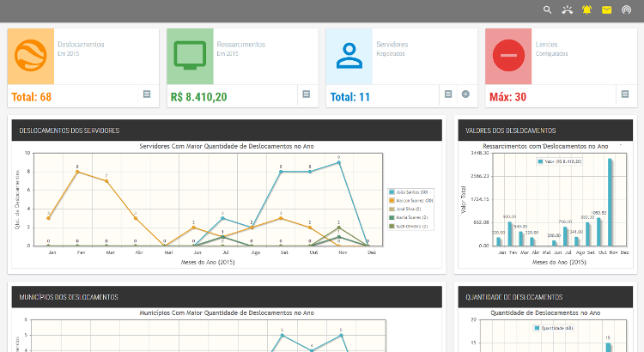Screen dimensions: 644x352
Task: Click the green Ressarcimentos monitor tile
Action: (190, 57)
